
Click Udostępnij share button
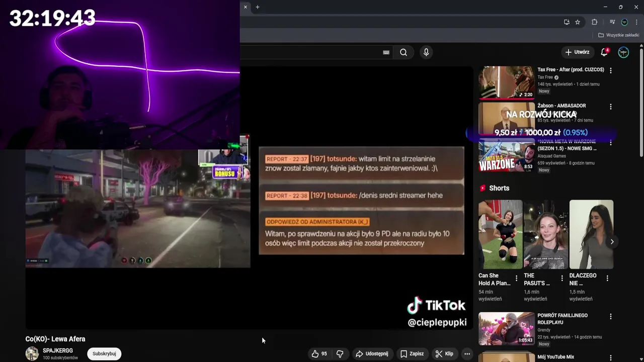click(372, 354)
